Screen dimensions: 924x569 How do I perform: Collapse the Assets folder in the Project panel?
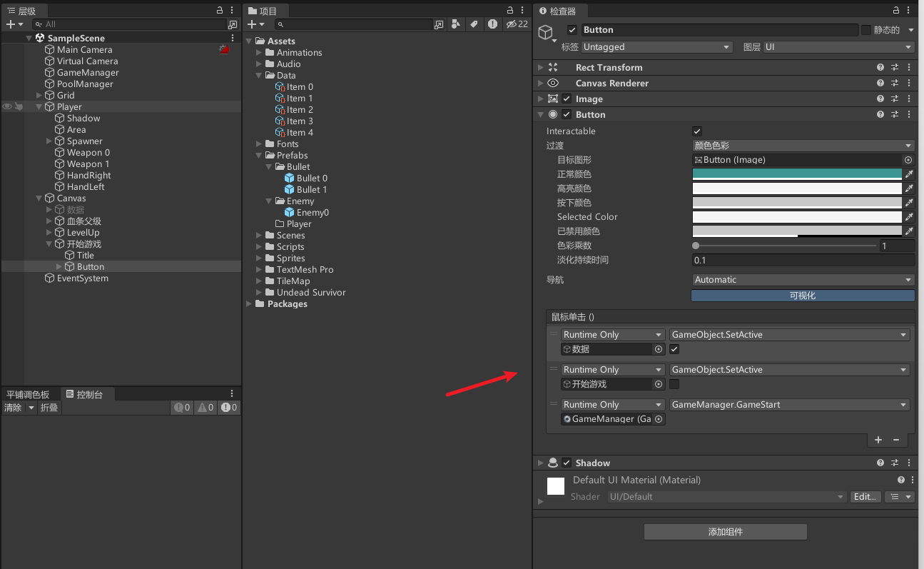(x=249, y=41)
